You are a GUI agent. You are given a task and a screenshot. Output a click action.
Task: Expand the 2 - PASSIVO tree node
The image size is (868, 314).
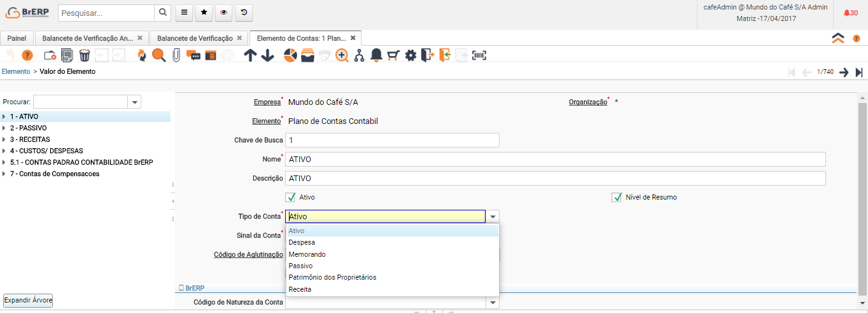click(x=4, y=128)
